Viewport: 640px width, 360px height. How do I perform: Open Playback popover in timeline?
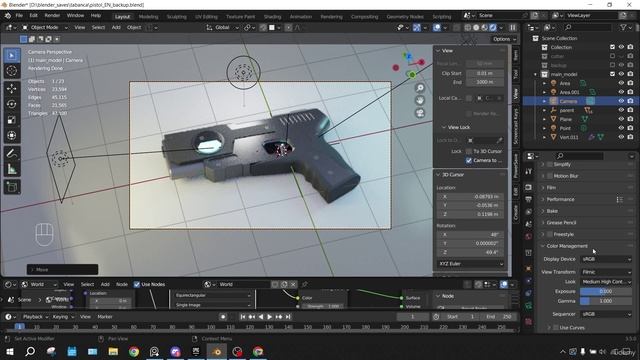(x=34, y=317)
